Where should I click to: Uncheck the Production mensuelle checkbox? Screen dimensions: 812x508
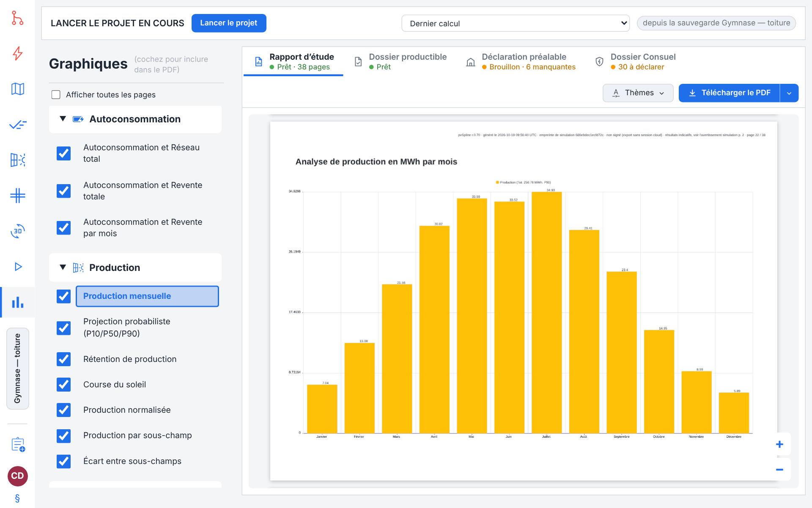(x=64, y=296)
